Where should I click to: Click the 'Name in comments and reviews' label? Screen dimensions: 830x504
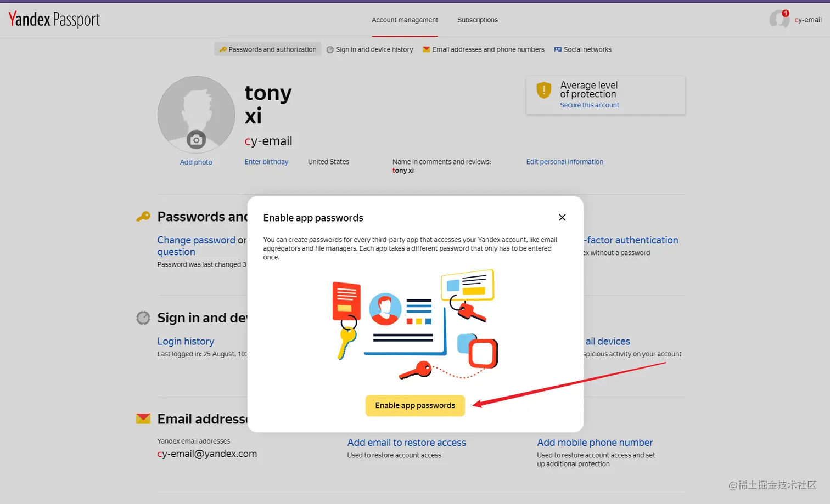(441, 162)
